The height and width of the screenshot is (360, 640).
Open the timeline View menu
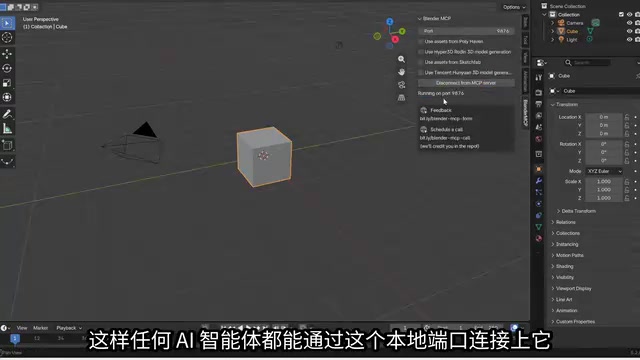[22, 328]
